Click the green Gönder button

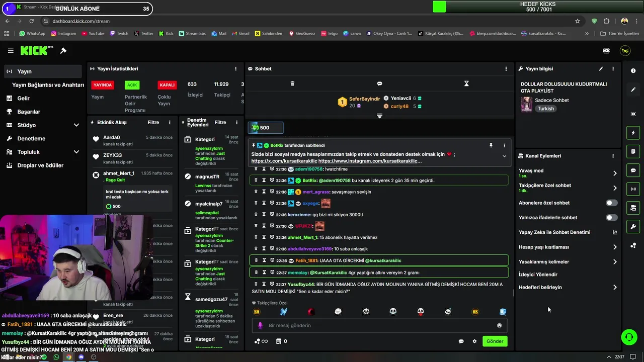tap(495, 341)
